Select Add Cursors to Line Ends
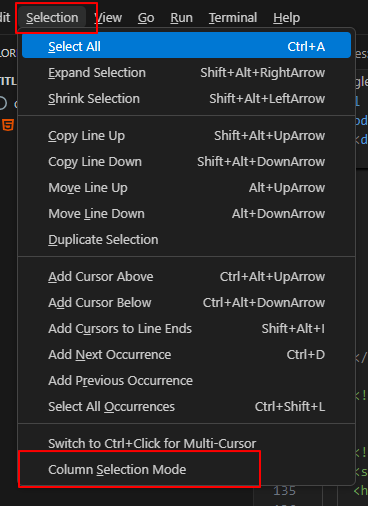The image size is (368, 506). point(186,329)
